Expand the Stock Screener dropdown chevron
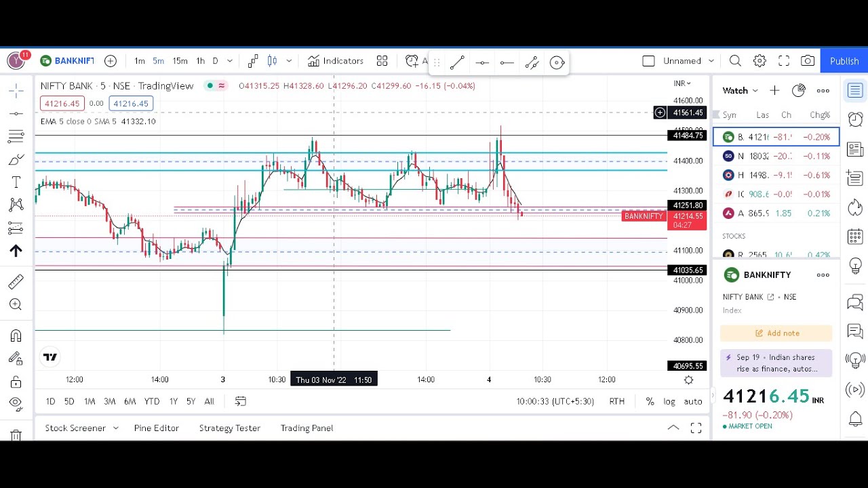868x488 pixels. [x=116, y=428]
